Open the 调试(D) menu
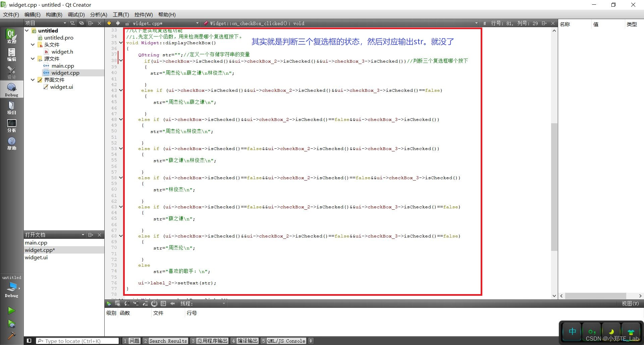The height and width of the screenshot is (345, 644). [x=76, y=14]
